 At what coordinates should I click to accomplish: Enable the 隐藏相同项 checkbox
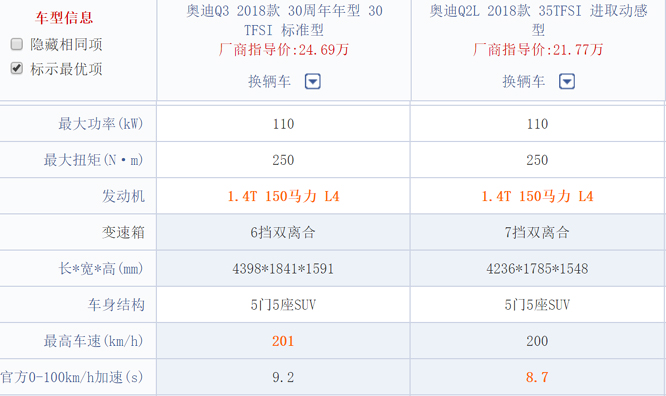pyautogui.click(x=17, y=44)
